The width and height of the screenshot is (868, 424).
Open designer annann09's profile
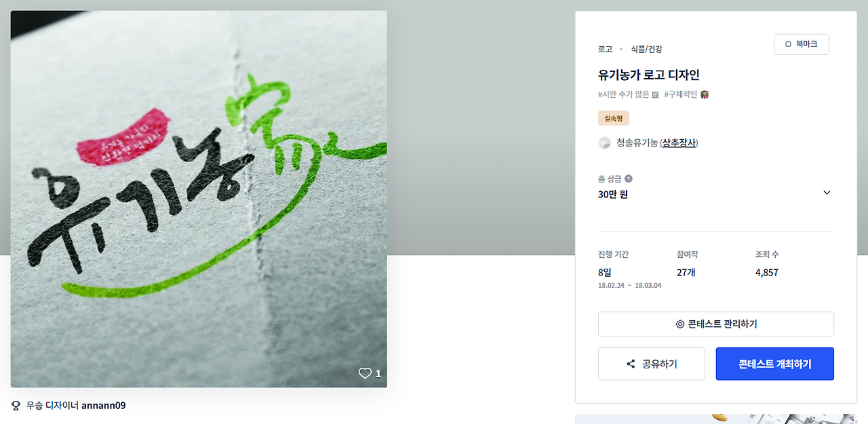click(x=103, y=406)
